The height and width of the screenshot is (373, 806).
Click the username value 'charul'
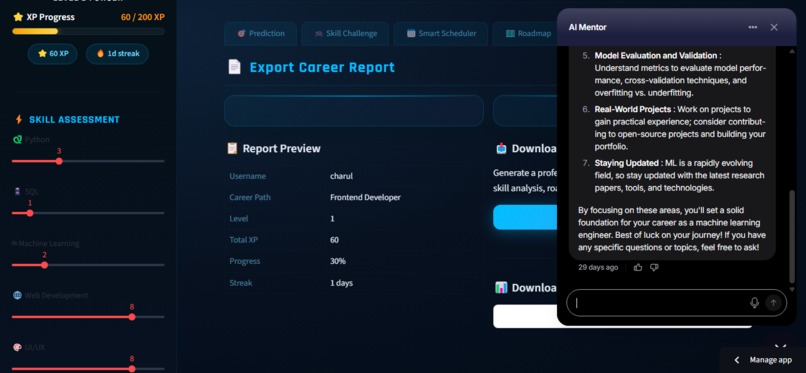341,176
